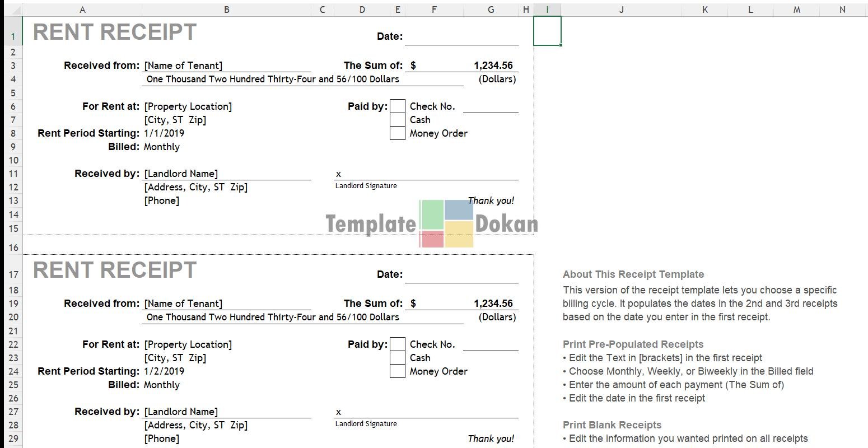The width and height of the screenshot is (868, 448).
Task: Enable Money Order checkbox in second receipt
Action: click(397, 371)
